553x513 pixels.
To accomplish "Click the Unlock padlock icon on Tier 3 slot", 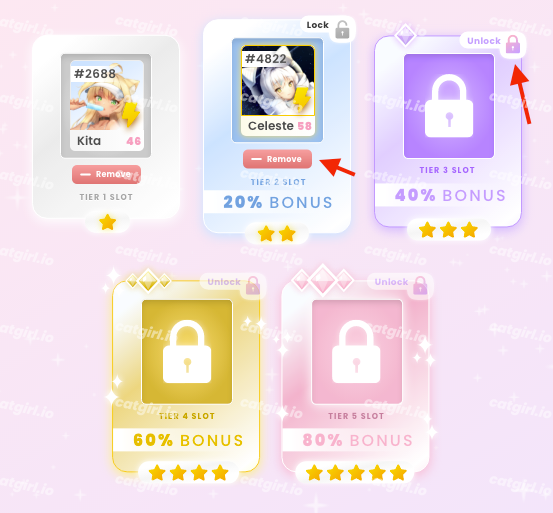I will (513, 44).
